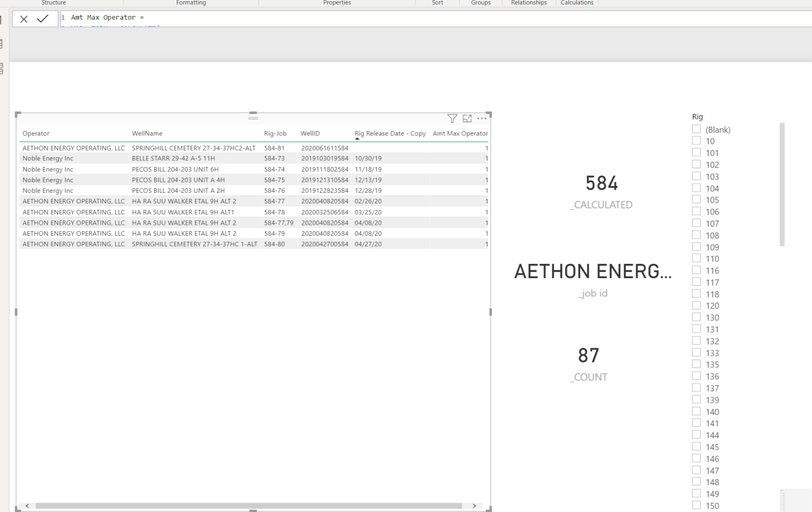Select Rig 101 checkbox
This screenshot has height=512, width=812.
pos(696,152)
